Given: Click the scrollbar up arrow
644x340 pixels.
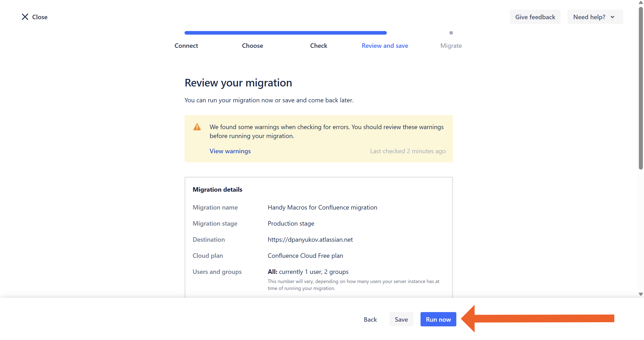Looking at the screenshot, I should (640, 2).
